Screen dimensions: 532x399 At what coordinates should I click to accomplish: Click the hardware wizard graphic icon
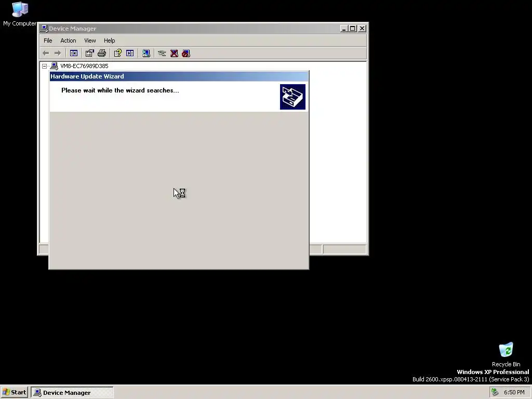point(292,97)
